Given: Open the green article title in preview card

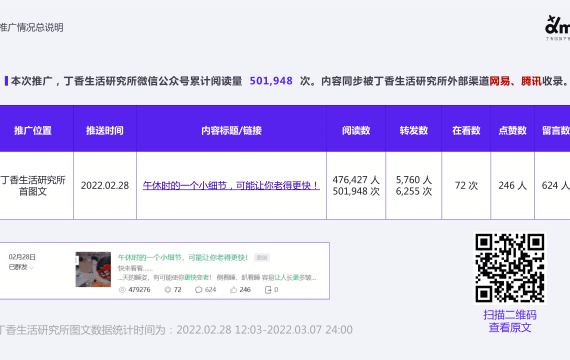Looking at the screenshot, I should (183, 257).
